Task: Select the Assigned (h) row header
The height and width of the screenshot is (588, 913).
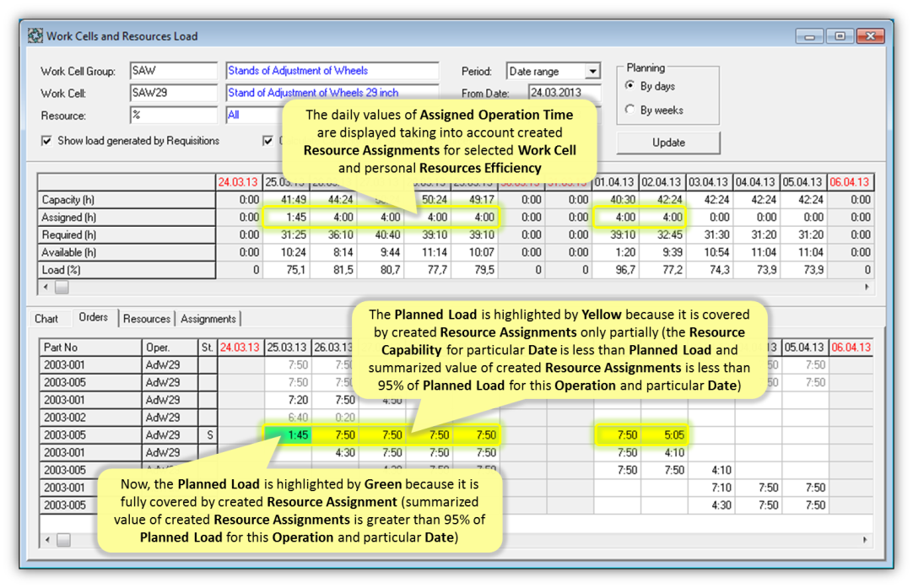Action: tap(127, 217)
